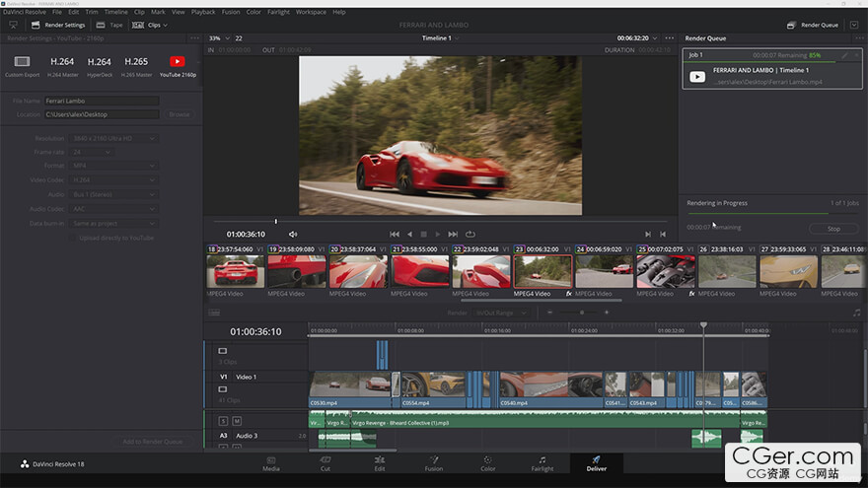Click the Browse location button

(179, 114)
